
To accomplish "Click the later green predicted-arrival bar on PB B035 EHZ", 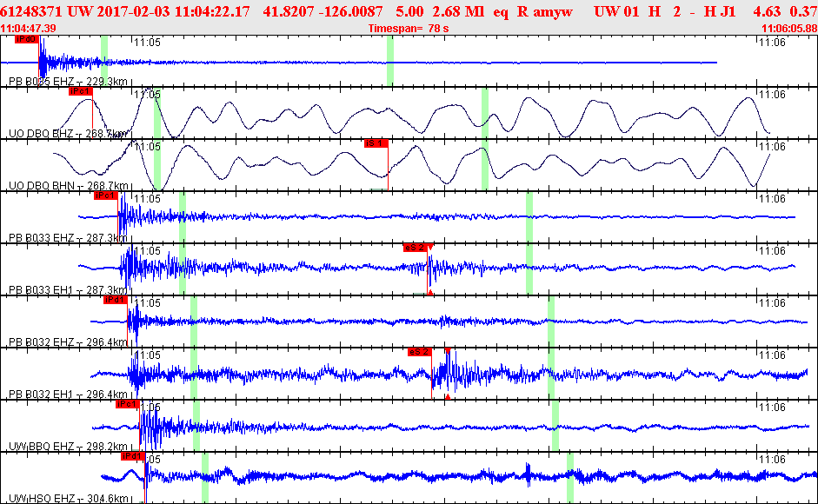I will coord(389,60).
